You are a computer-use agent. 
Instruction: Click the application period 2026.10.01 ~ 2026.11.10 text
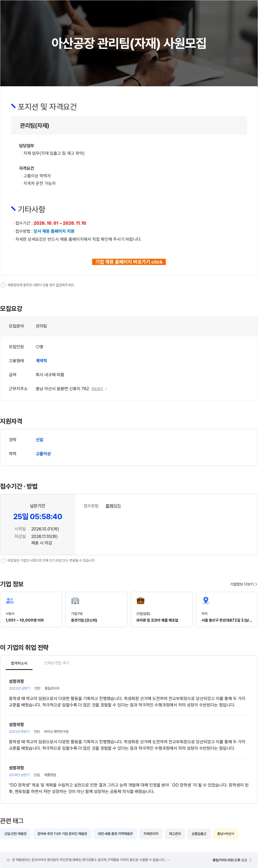(x=60, y=223)
